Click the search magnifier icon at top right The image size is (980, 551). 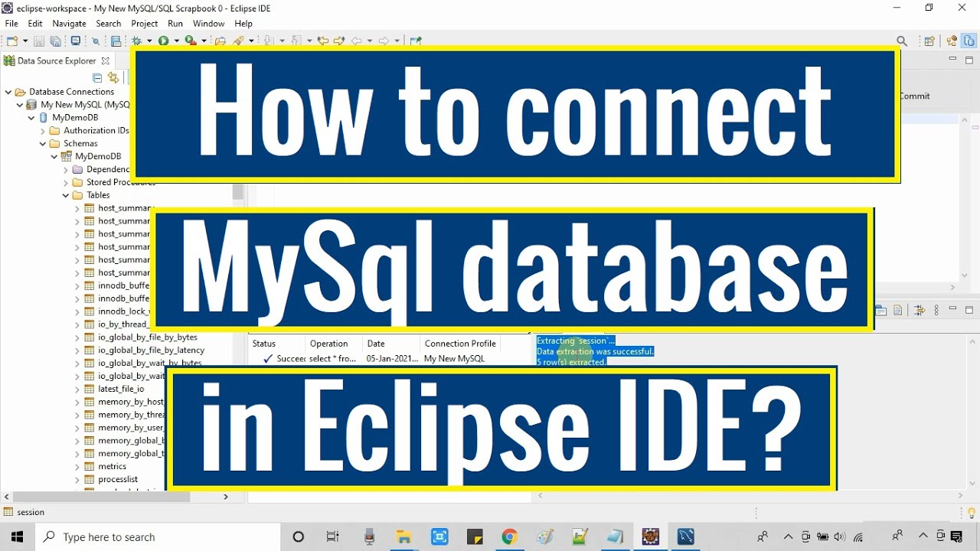pos(902,41)
